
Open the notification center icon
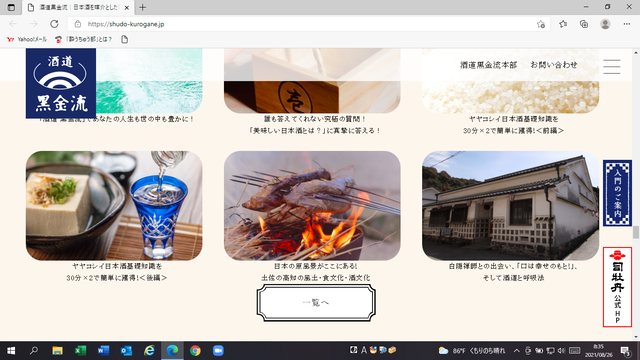(625, 351)
